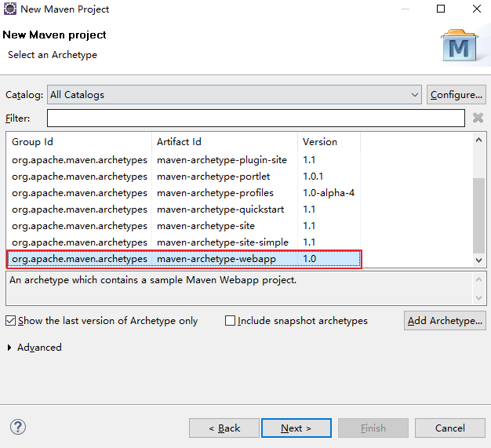Click the Cancel button
The image size is (491, 448).
pyautogui.click(x=450, y=428)
